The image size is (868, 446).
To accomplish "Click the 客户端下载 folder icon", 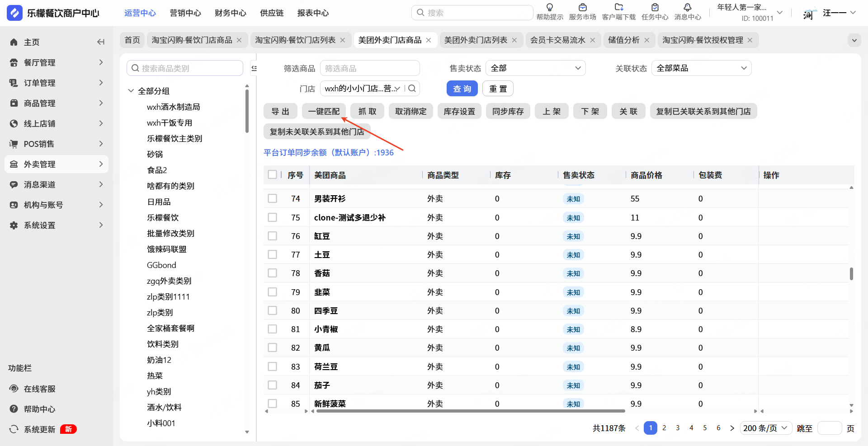I will tap(618, 8).
